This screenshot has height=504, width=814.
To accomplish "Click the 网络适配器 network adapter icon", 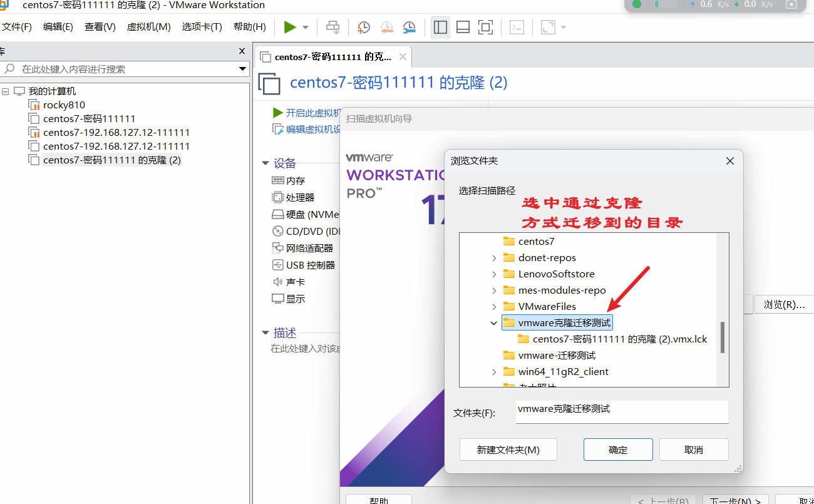I will point(278,248).
